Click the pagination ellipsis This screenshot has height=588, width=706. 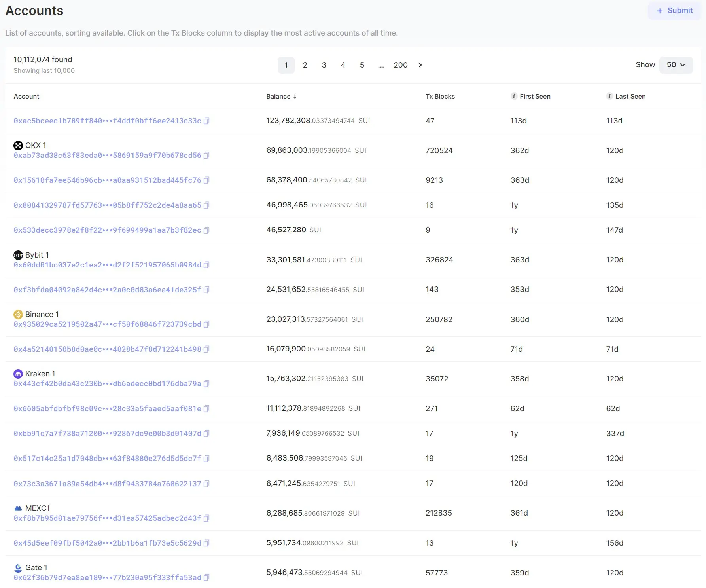[x=381, y=65]
